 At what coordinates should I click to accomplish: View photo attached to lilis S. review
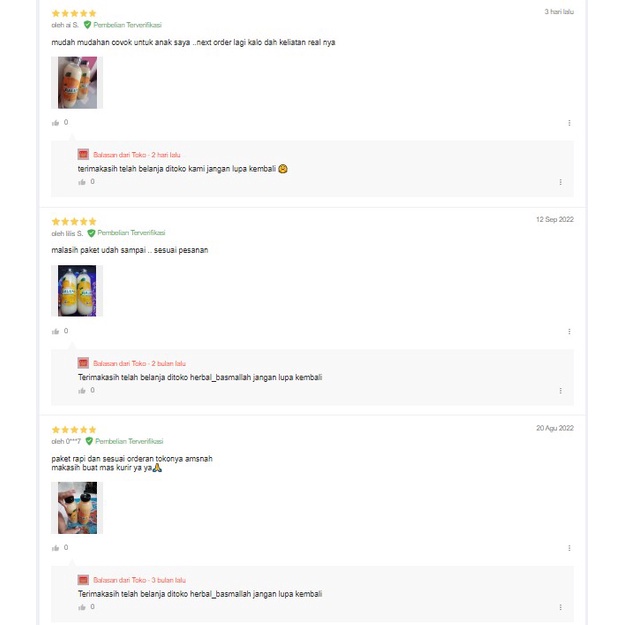[77, 291]
